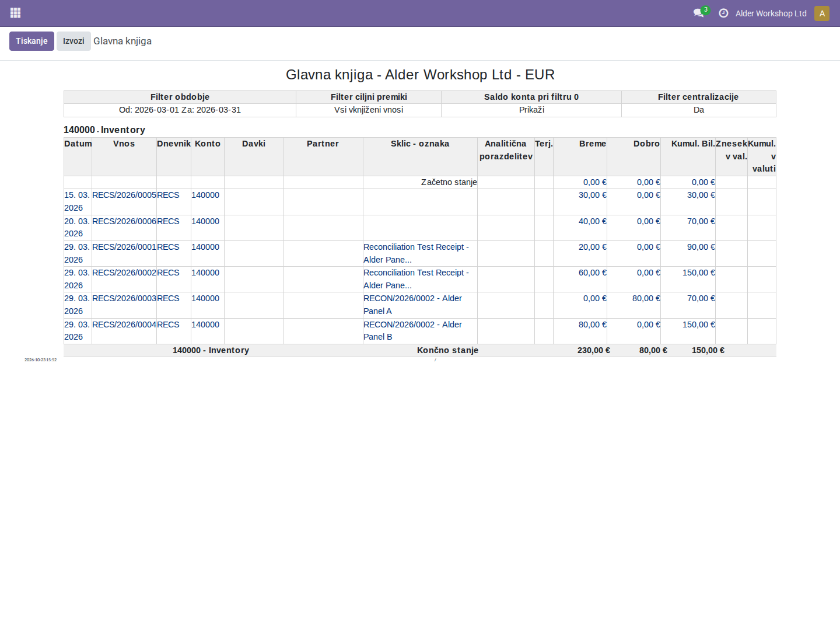Click the Tiskanje button
This screenshot has height=642, width=840.
point(32,41)
